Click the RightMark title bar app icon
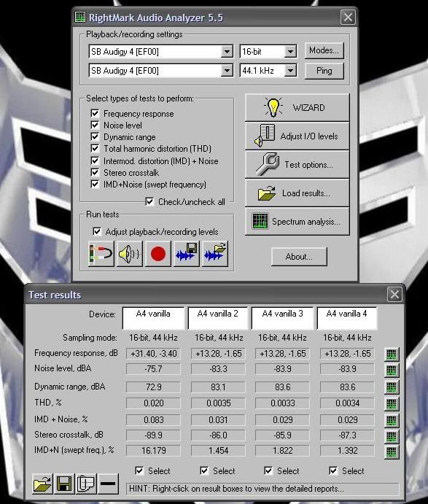Image resolution: width=428 pixels, height=504 pixels. pos(80,17)
